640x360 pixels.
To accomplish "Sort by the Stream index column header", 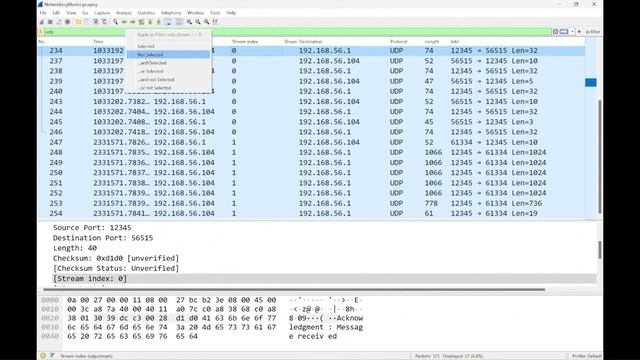I will point(245,42).
